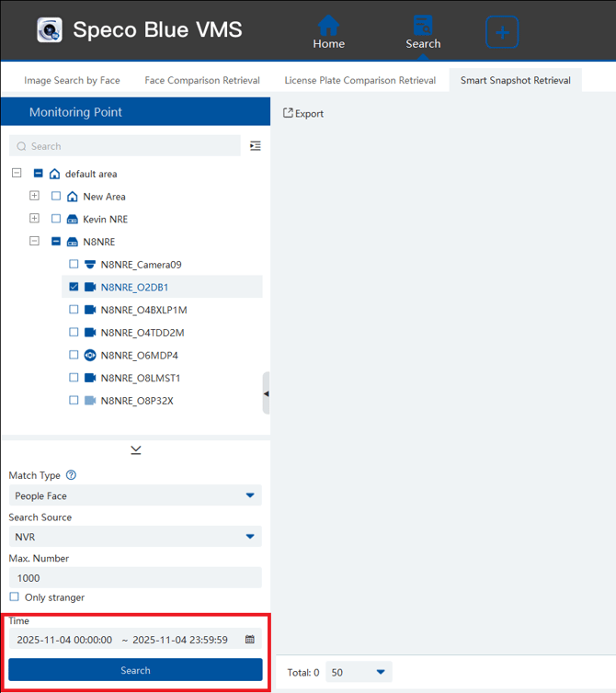Click the plus icon to add tab
The image size is (616, 693).
coord(502,32)
